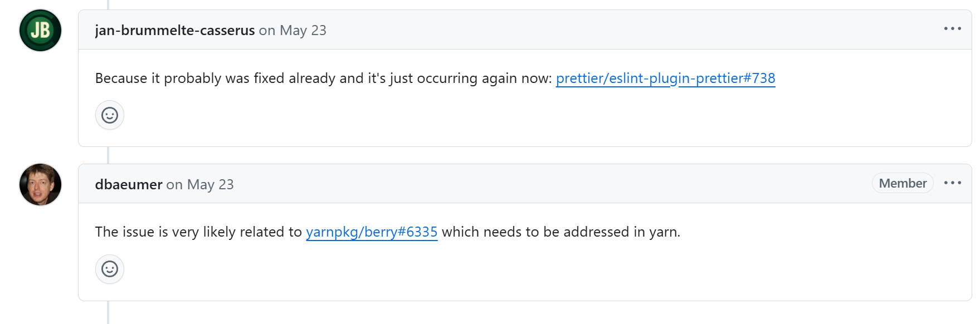
Task: Click the text "which needs to be addressed in yarn"
Action: [560, 232]
